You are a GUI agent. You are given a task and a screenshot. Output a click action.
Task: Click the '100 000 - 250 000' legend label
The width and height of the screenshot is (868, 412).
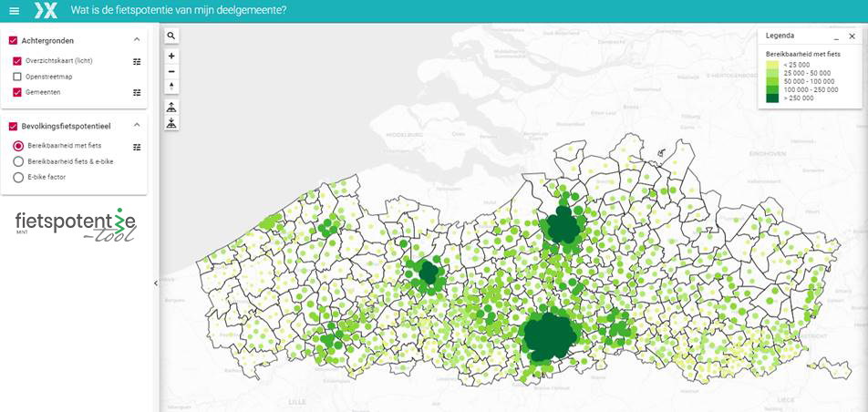pyautogui.click(x=811, y=89)
